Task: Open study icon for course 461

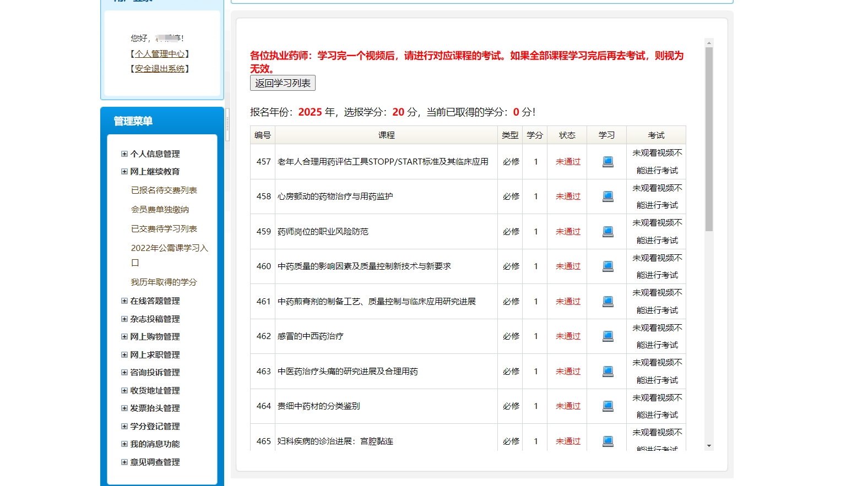Action: (607, 302)
